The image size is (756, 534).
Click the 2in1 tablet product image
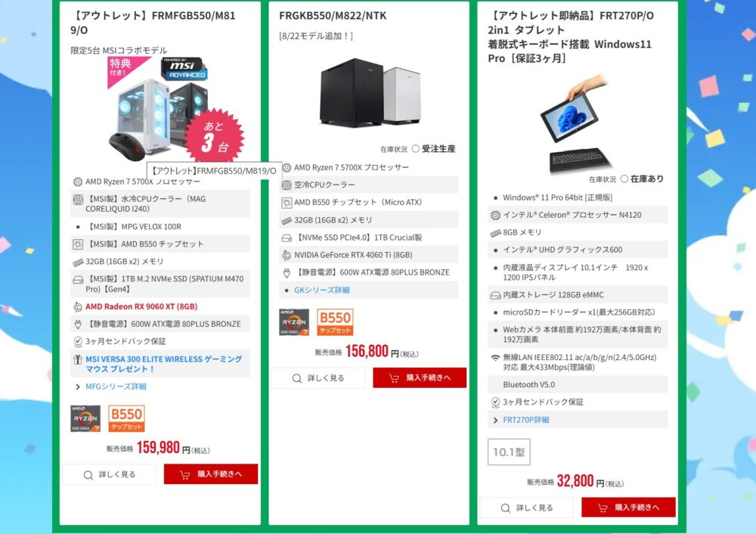point(576,123)
